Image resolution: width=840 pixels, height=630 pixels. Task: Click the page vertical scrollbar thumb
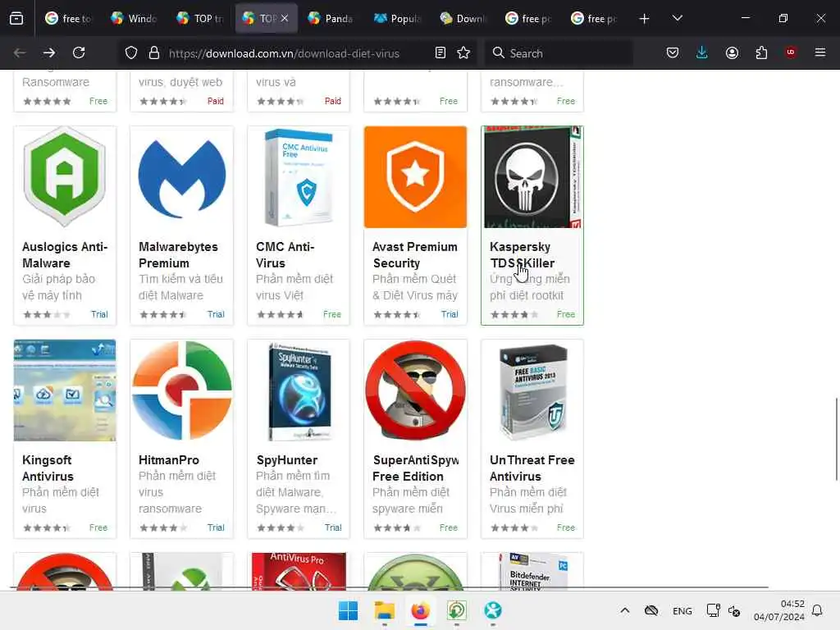(x=836, y=440)
